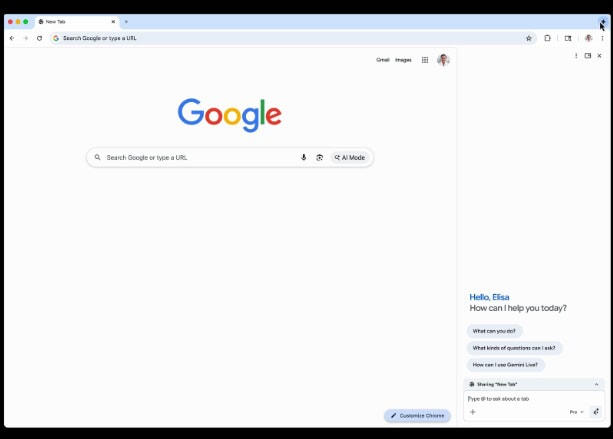Switch on AI Mode in the search box
Viewport: 613px width, 439px height.
350,157
